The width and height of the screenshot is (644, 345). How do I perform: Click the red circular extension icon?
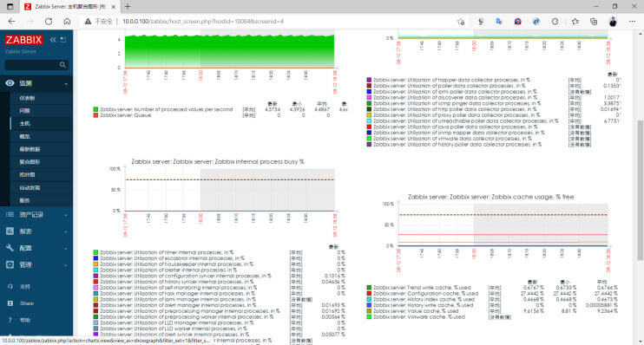(517, 22)
